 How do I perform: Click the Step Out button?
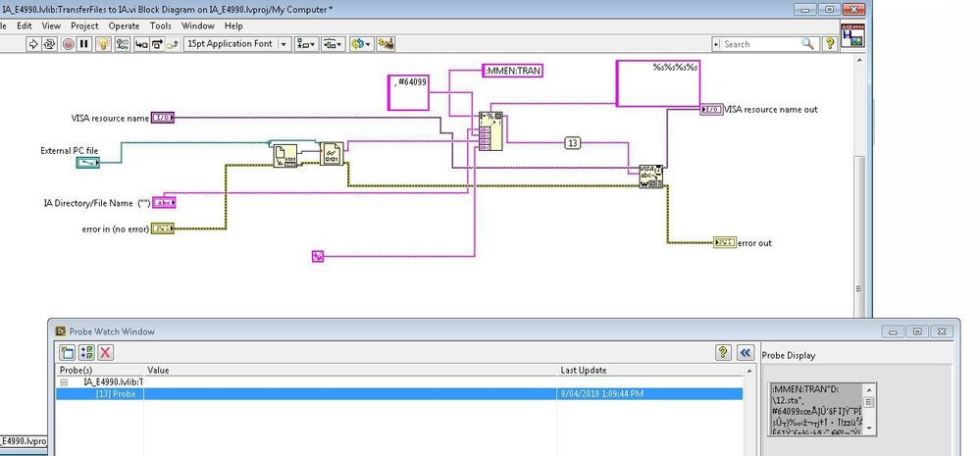pyautogui.click(x=173, y=44)
